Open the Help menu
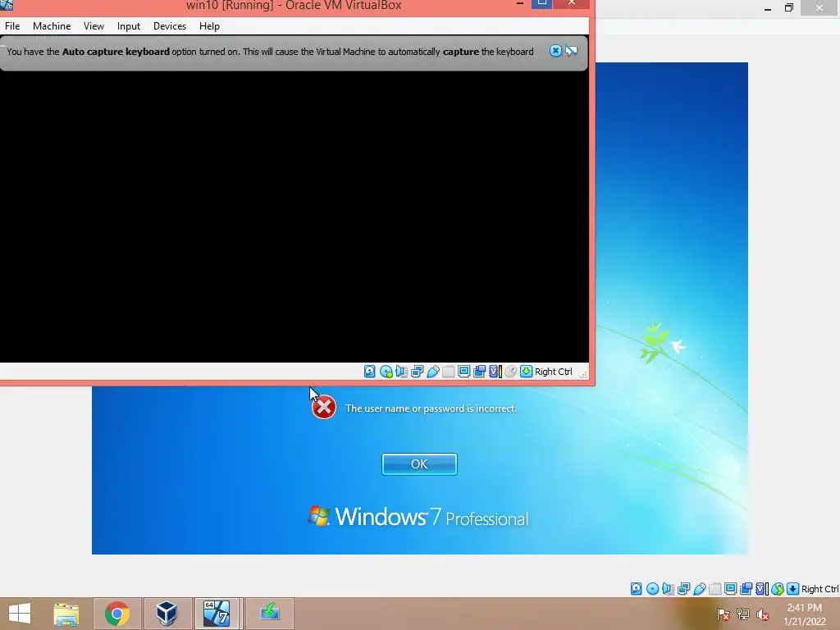This screenshot has width=840, height=630. coord(209,25)
